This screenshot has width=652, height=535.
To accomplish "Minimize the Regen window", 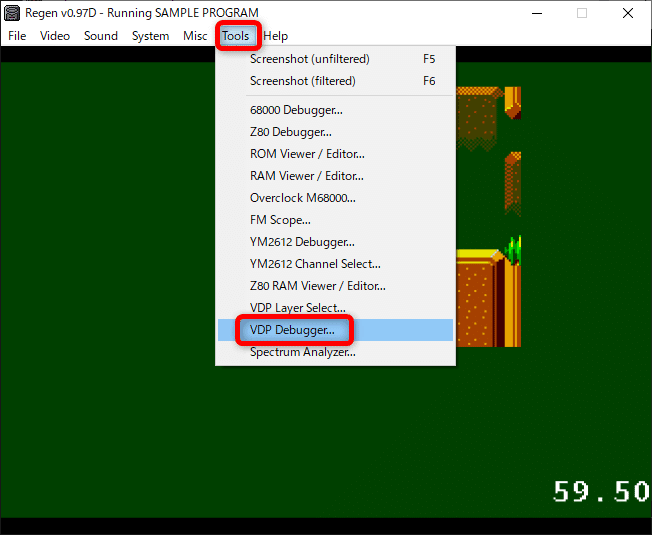I will tap(537, 13).
